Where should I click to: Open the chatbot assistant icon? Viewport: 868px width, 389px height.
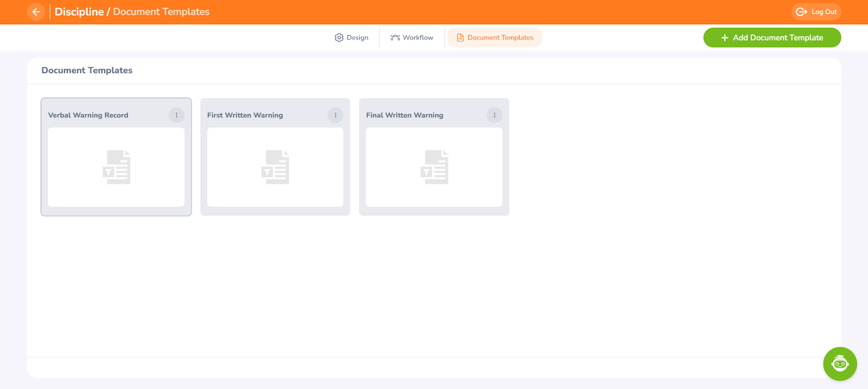[x=840, y=364]
